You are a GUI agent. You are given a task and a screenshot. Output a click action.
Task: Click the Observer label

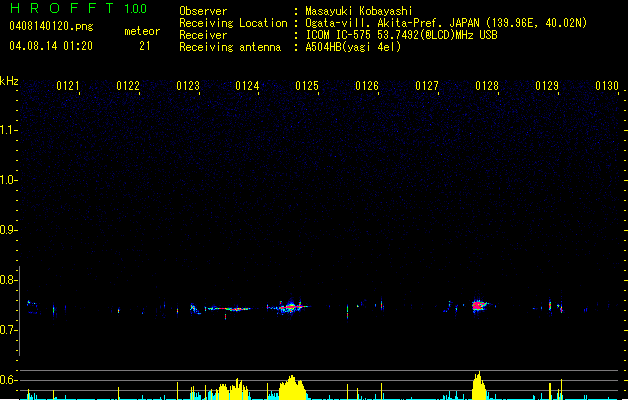coord(203,11)
